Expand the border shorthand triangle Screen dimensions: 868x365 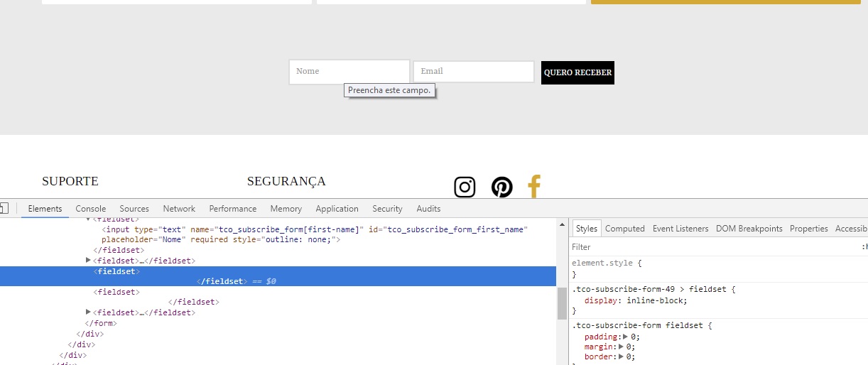(x=622, y=356)
